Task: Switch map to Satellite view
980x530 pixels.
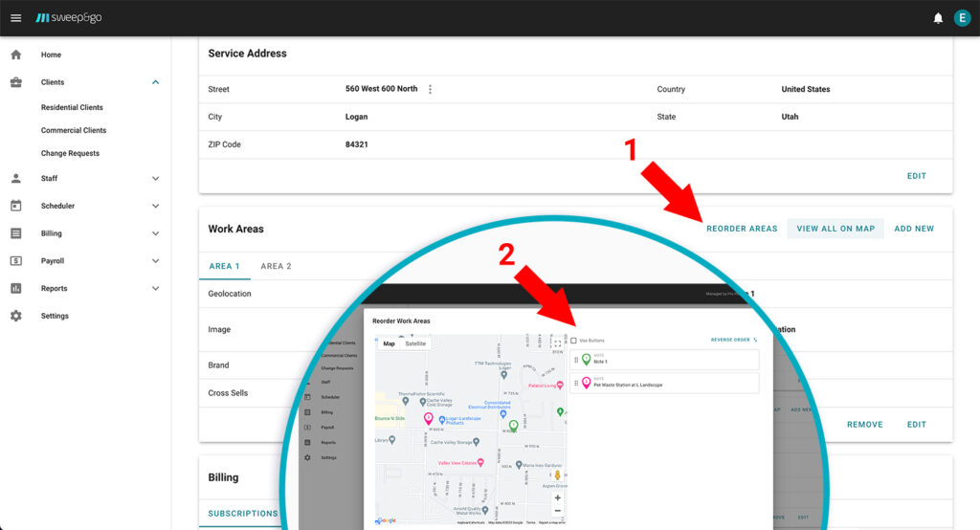Action: click(415, 343)
